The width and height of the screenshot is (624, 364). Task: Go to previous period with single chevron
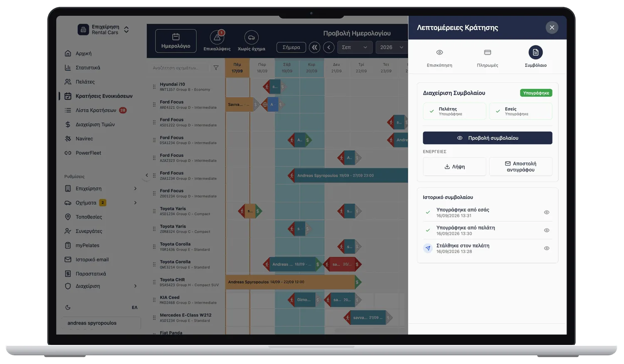pos(329,47)
